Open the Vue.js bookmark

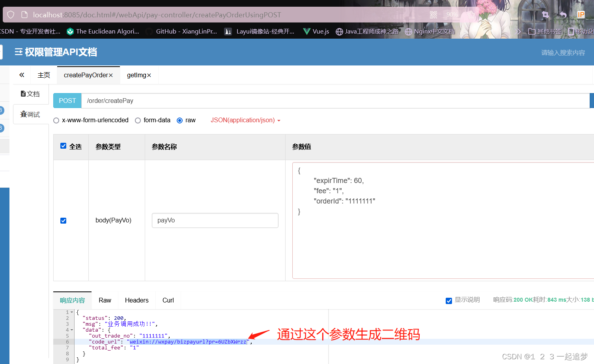click(316, 31)
